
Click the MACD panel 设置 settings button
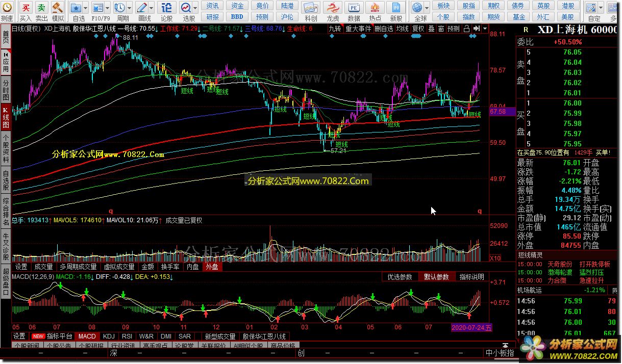19,336
